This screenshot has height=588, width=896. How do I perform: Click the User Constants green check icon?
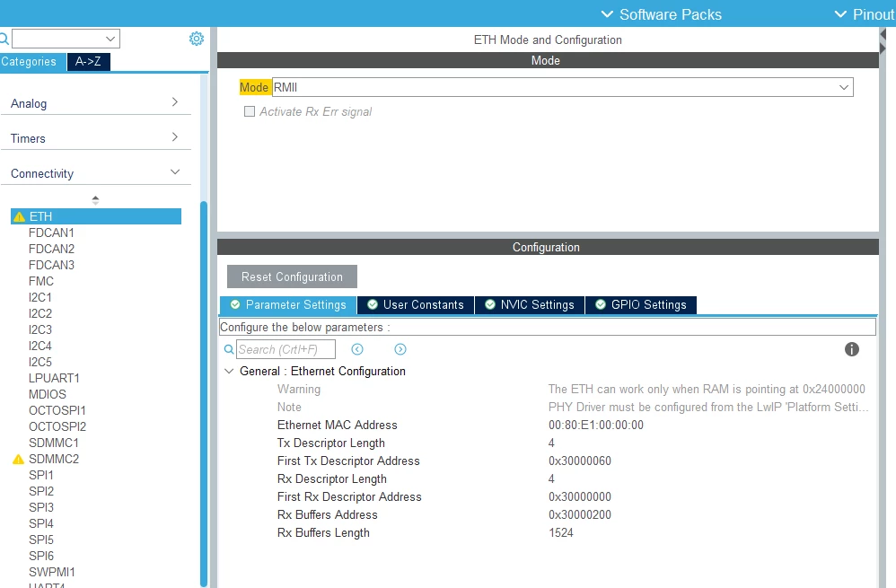tap(373, 304)
